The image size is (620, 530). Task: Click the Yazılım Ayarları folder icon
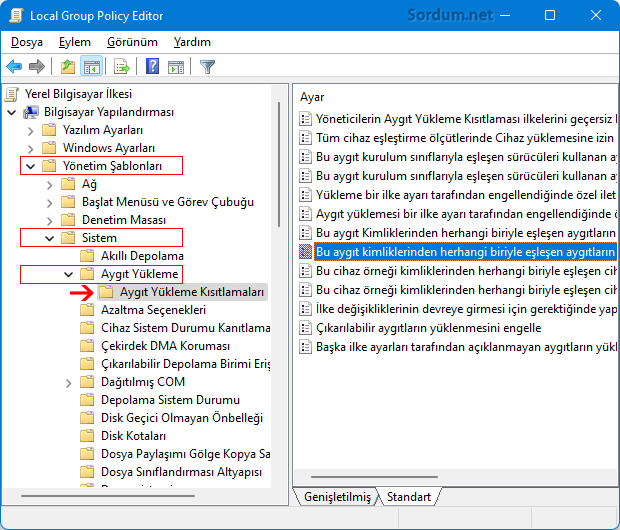pos(49,130)
